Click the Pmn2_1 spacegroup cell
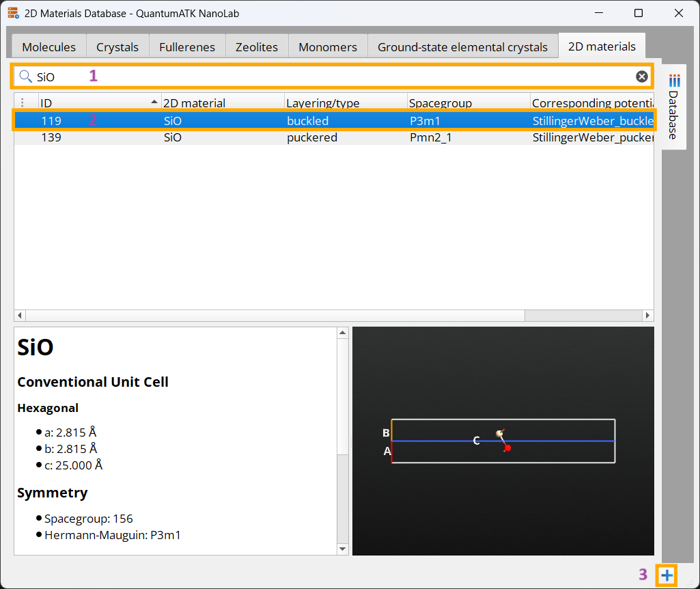Viewport: 700px width, 589px height. tap(430, 137)
